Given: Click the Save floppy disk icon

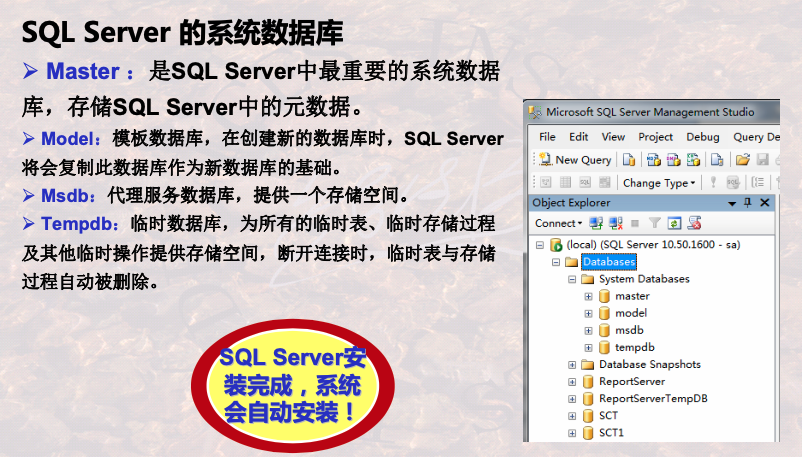Looking at the screenshot, I should (x=763, y=160).
